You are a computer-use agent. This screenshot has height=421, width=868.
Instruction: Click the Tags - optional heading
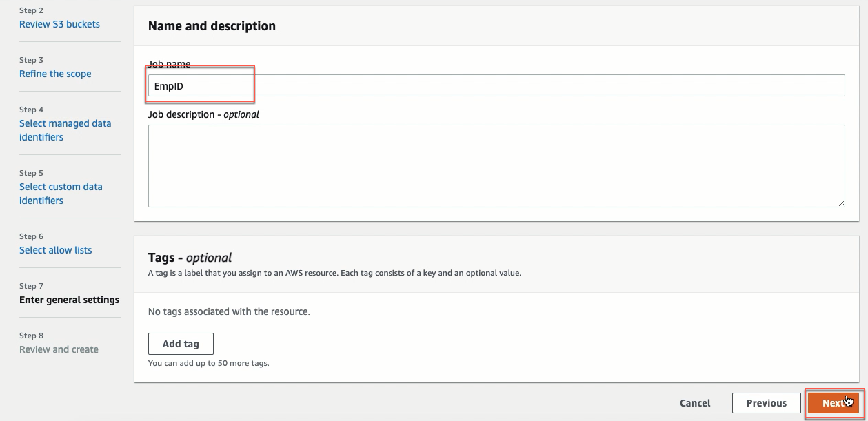[x=190, y=258]
